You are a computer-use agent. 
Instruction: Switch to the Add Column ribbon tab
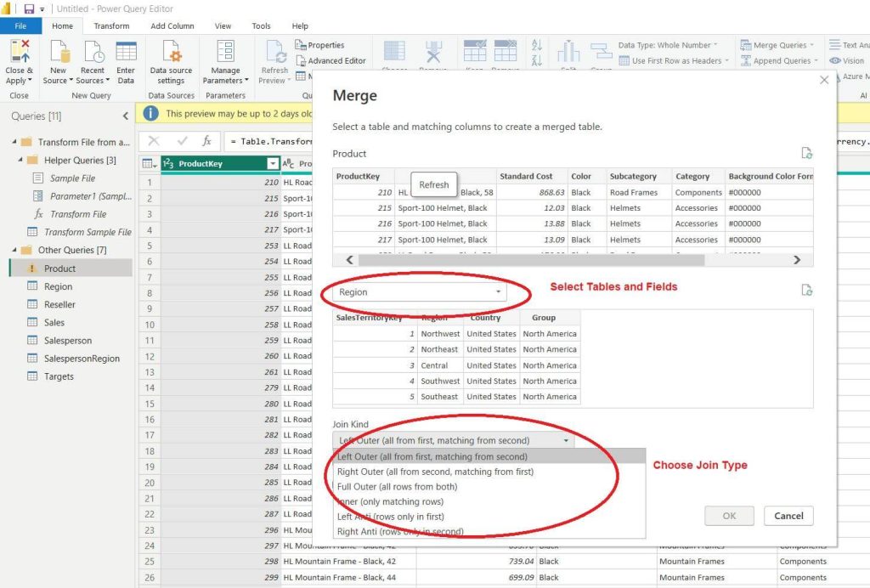point(172,25)
